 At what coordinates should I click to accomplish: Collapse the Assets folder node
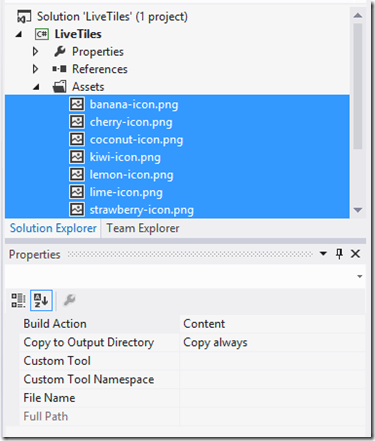coord(36,87)
